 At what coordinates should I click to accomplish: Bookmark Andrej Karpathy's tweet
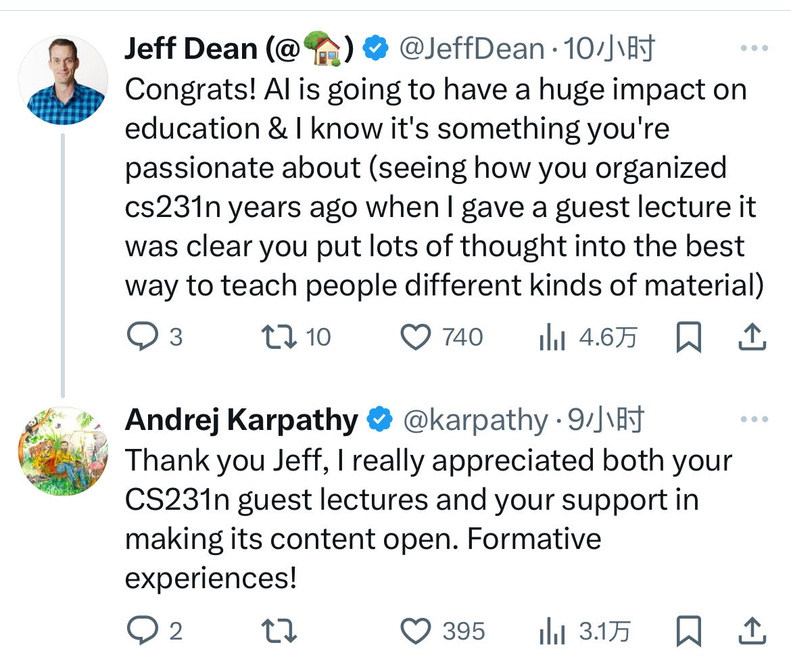click(x=688, y=631)
